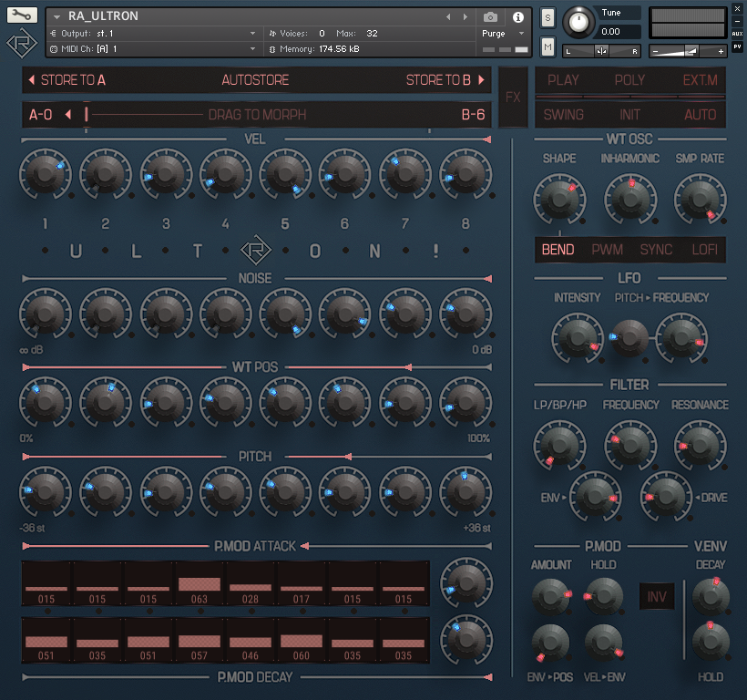
Task: Enable POLY mode
Action: point(629,80)
